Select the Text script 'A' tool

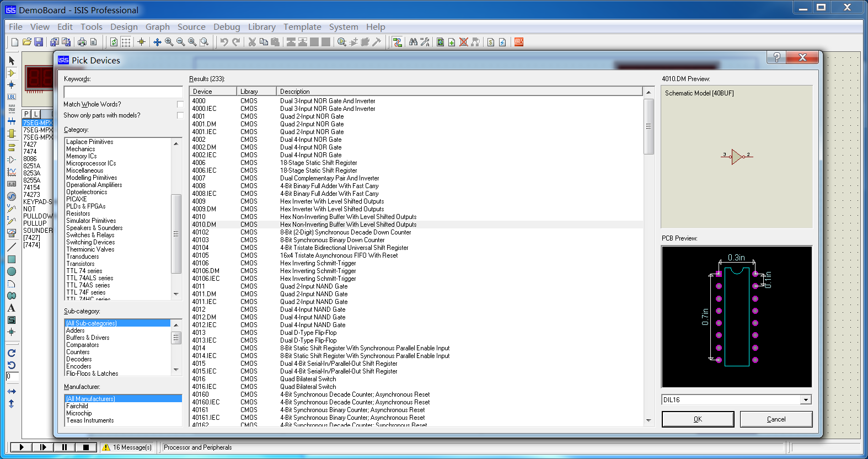pyautogui.click(x=12, y=308)
